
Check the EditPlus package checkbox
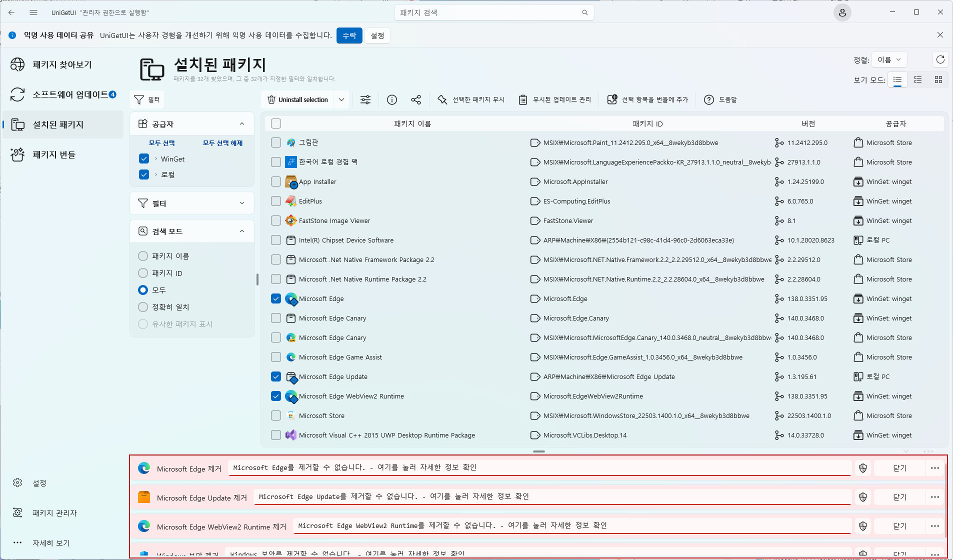(x=276, y=201)
